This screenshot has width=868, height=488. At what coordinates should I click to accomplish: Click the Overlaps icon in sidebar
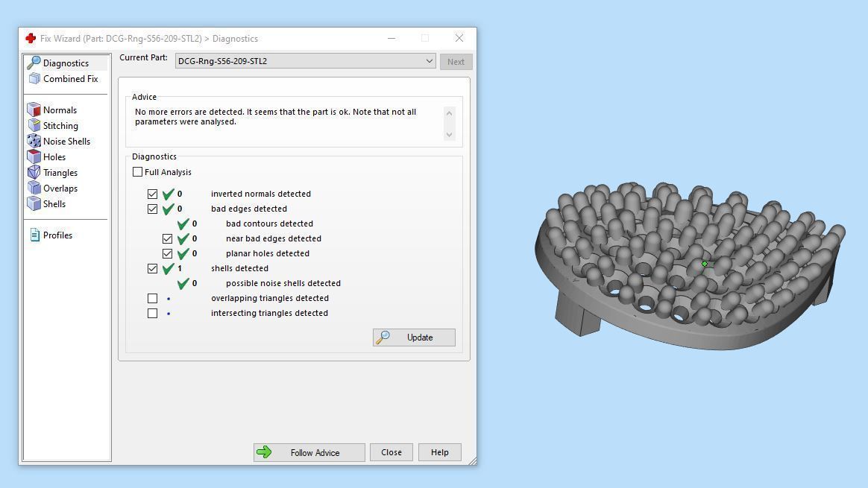(x=34, y=188)
